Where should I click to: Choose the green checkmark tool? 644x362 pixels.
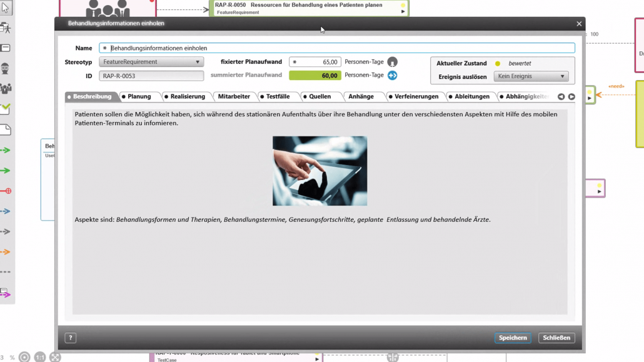[x=6, y=109]
